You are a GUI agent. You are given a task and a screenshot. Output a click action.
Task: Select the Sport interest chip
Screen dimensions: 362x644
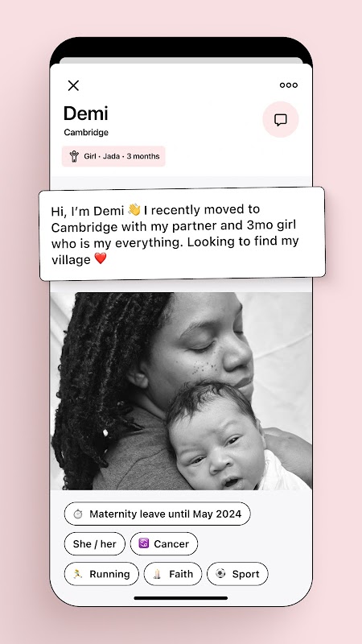pyautogui.click(x=237, y=574)
